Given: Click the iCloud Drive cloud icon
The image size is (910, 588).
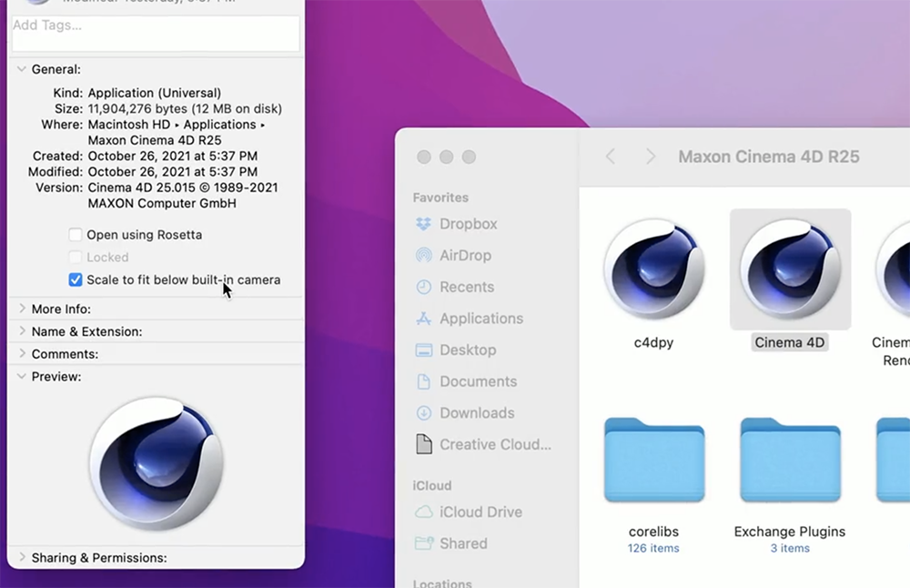Looking at the screenshot, I should tap(424, 512).
